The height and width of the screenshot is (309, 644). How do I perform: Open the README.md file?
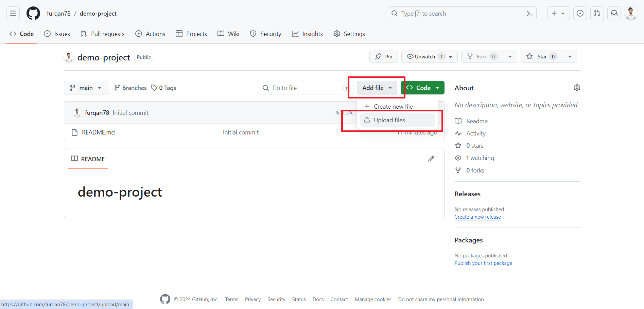pyautogui.click(x=98, y=132)
